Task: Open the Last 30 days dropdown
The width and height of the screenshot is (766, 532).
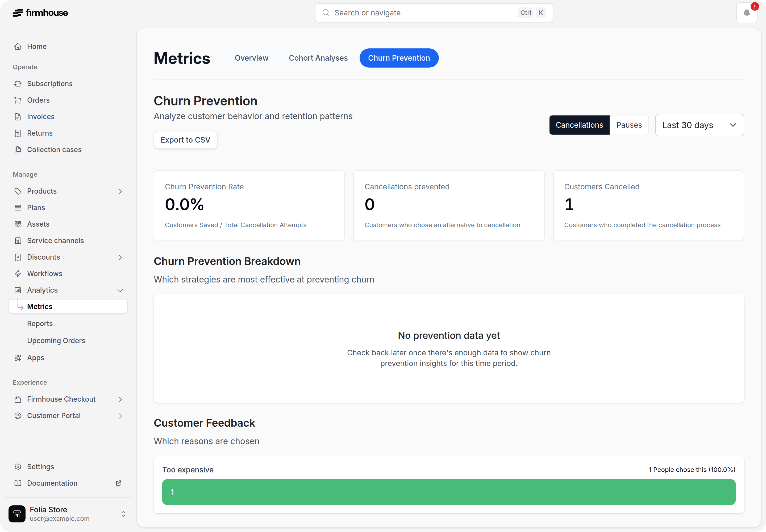Action: [x=699, y=125]
